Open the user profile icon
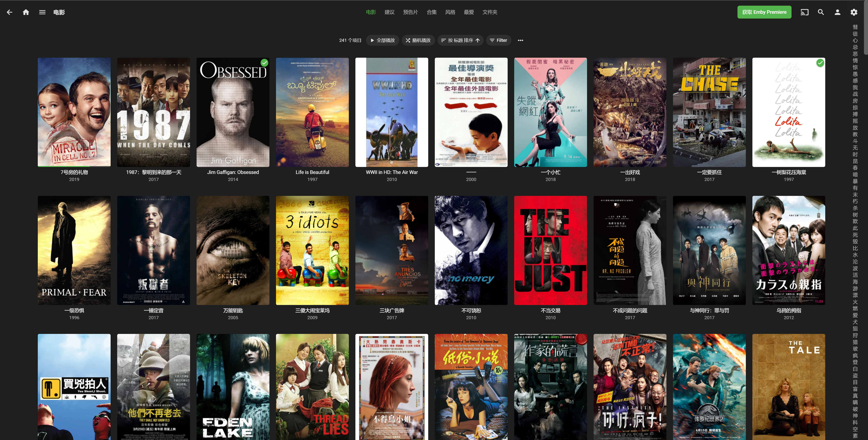This screenshot has height=440, width=868. [x=837, y=12]
